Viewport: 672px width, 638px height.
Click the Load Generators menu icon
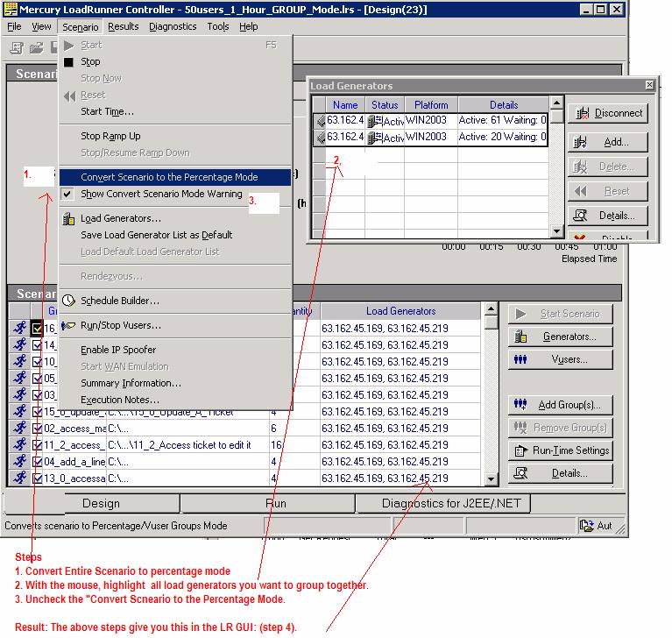(68, 219)
